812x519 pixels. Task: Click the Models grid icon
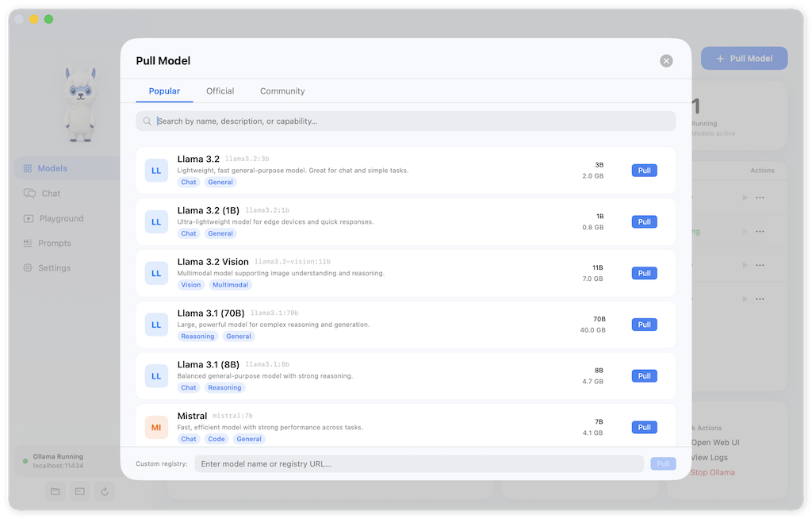(x=28, y=168)
